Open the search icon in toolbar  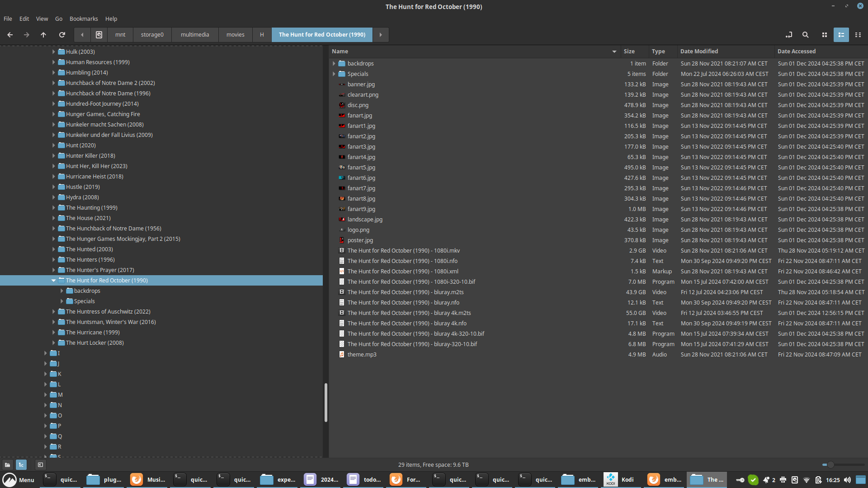coord(805,35)
